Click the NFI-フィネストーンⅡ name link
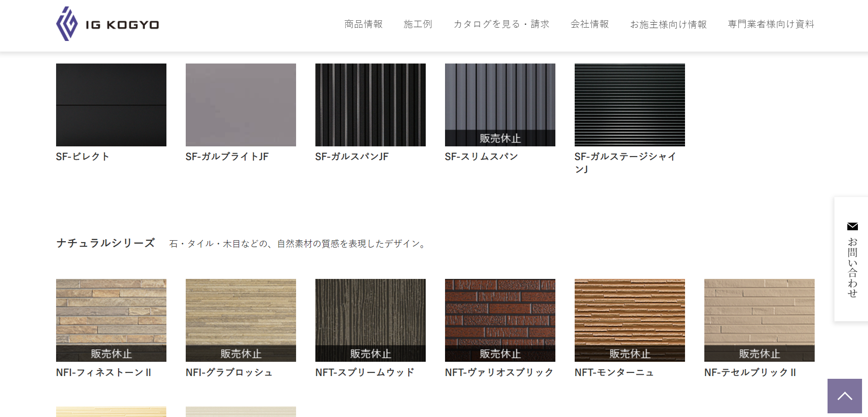 tap(103, 372)
